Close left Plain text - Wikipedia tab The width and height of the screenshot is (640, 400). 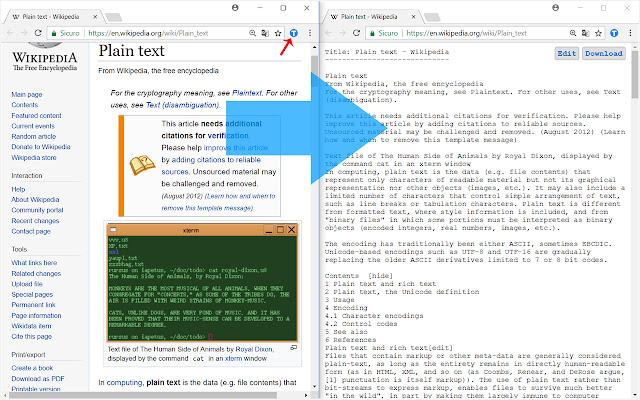point(95,17)
